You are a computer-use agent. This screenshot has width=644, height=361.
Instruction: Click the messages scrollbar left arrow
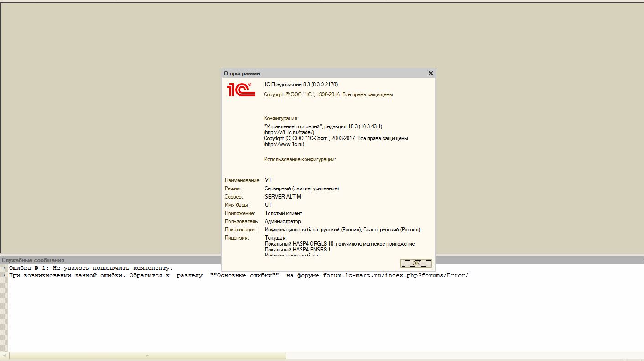pos(4,356)
